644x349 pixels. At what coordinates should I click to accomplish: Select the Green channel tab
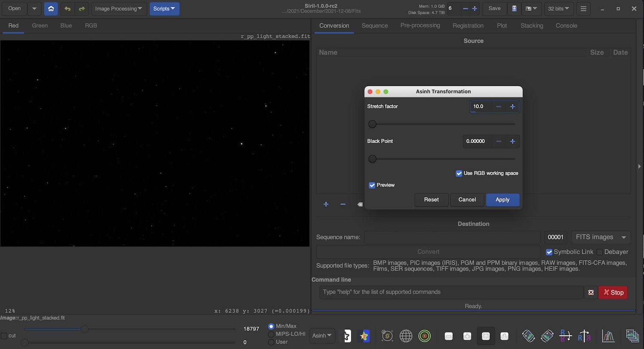[x=39, y=26]
